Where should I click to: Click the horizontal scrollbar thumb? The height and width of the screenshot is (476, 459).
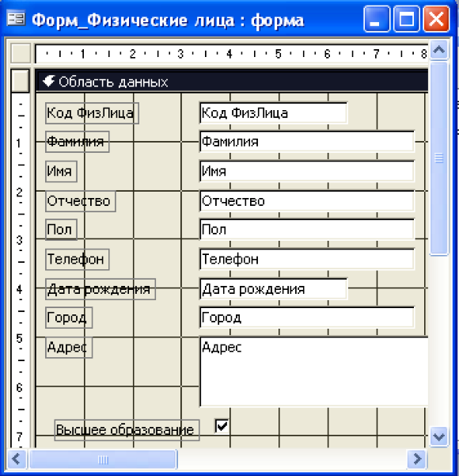tap(103, 459)
